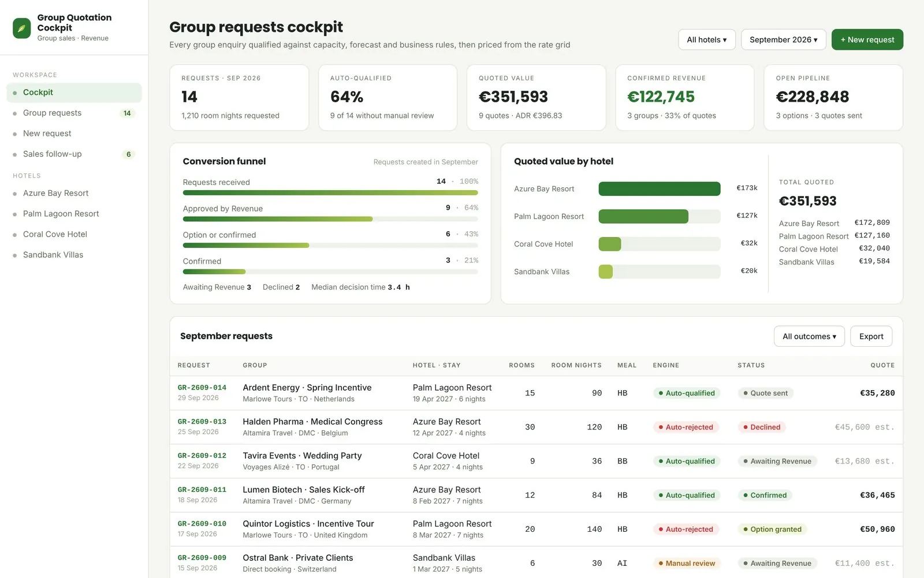The image size is (924, 578).
Task: Click the €50,960 quote amount
Action: [877, 529]
